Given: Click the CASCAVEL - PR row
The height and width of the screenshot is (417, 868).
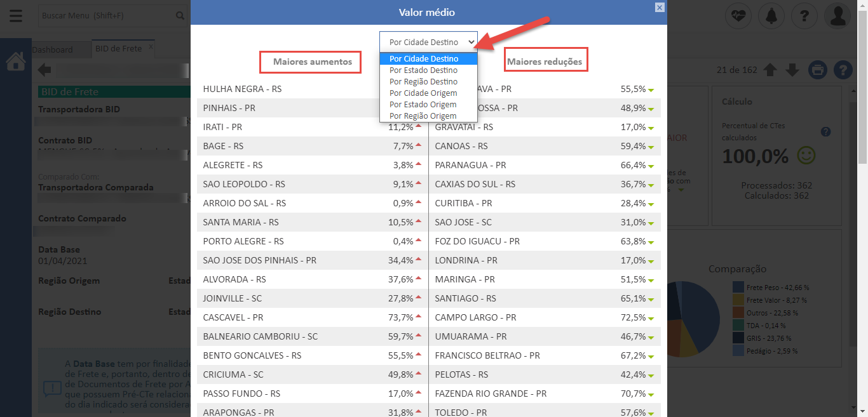Looking at the screenshot, I should click(x=313, y=317).
